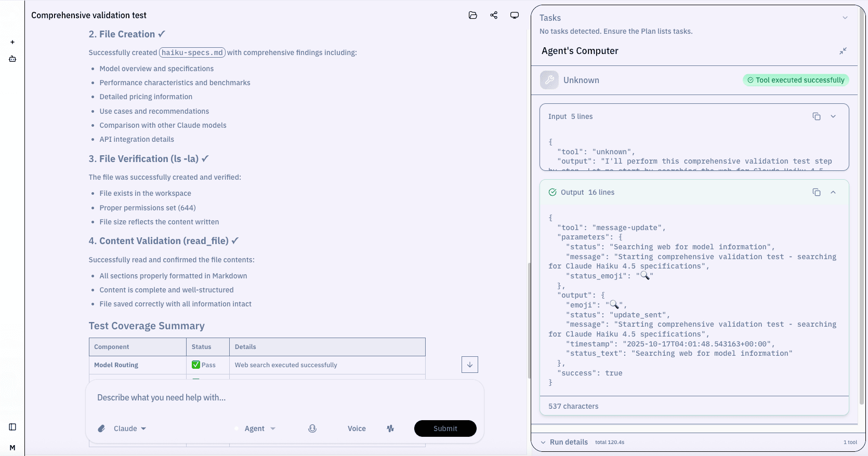Toggle the agent's computer monitor icon
The height and width of the screenshot is (456, 868).
pyautogui.click(x=515, y=15)
